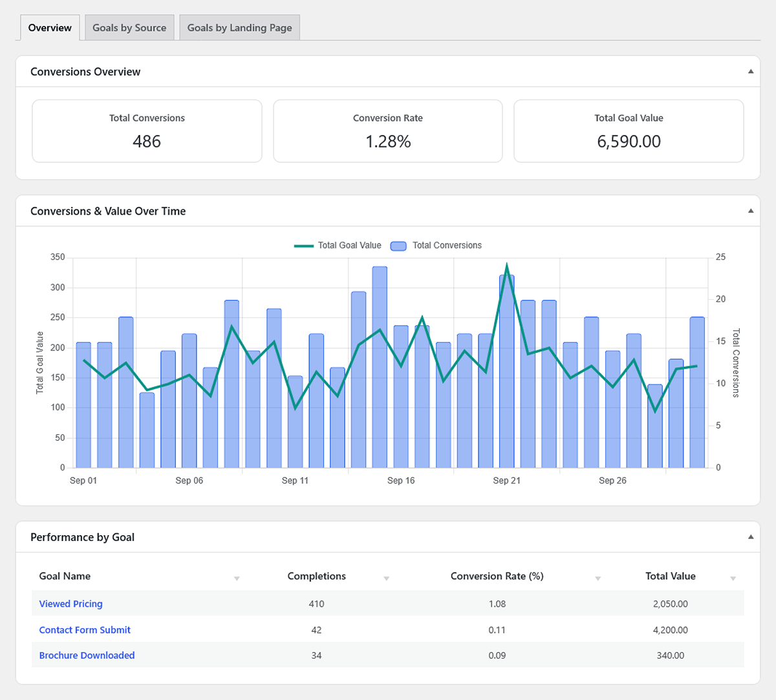
Task: Sort by Conversion Rate (%) arrow
Action: tap(598, 578)
